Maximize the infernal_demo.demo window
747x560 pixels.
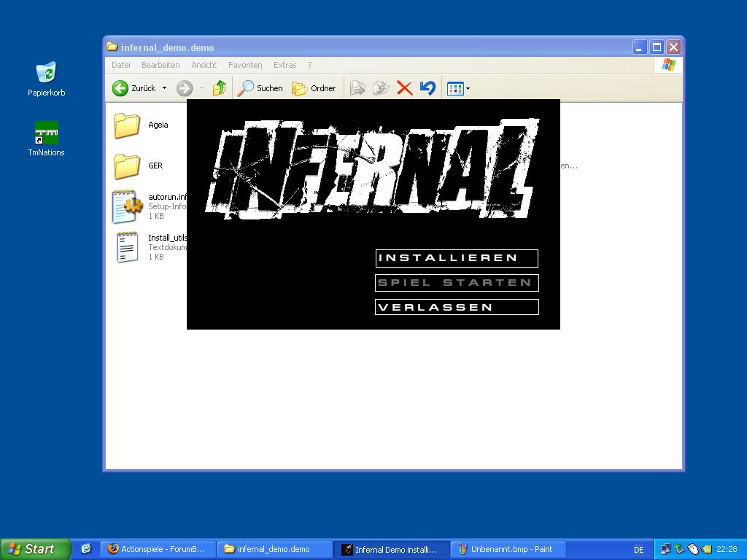[657, 47]
